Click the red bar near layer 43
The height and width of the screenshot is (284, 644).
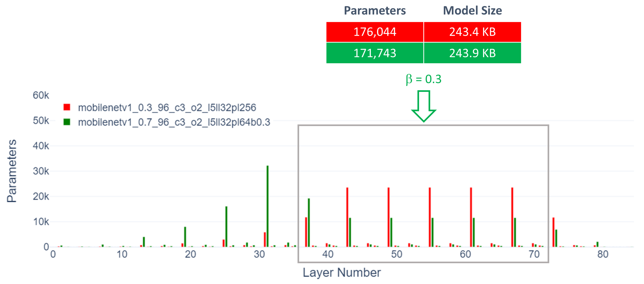pyautogui.click(x=347, y=217)
